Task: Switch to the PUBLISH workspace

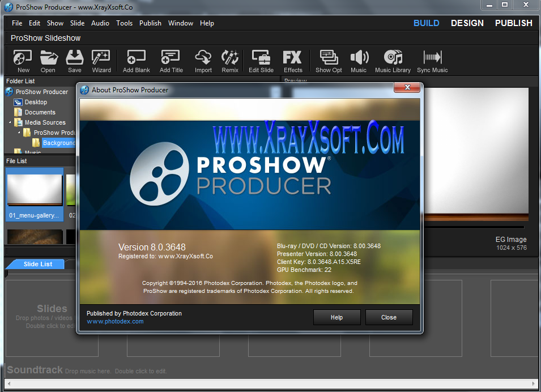Action: pyautogui.click(x=514, y=23)
